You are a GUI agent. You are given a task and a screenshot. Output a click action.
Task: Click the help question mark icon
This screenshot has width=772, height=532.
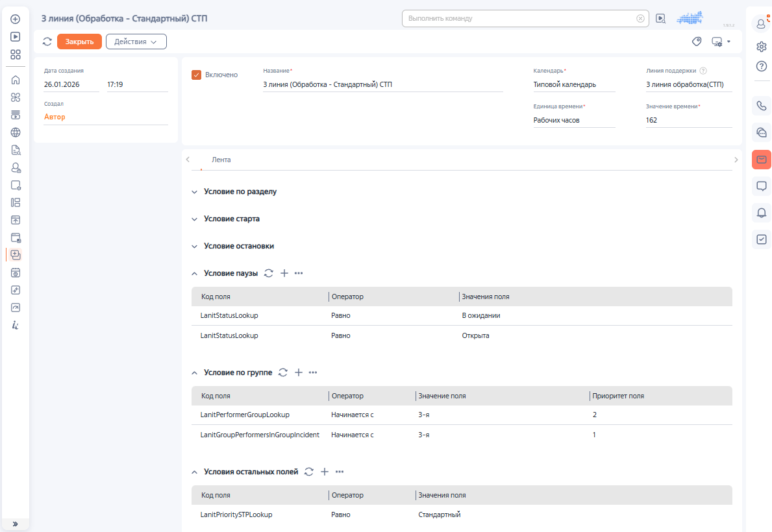pyautogui.click(x=762, y=66)
